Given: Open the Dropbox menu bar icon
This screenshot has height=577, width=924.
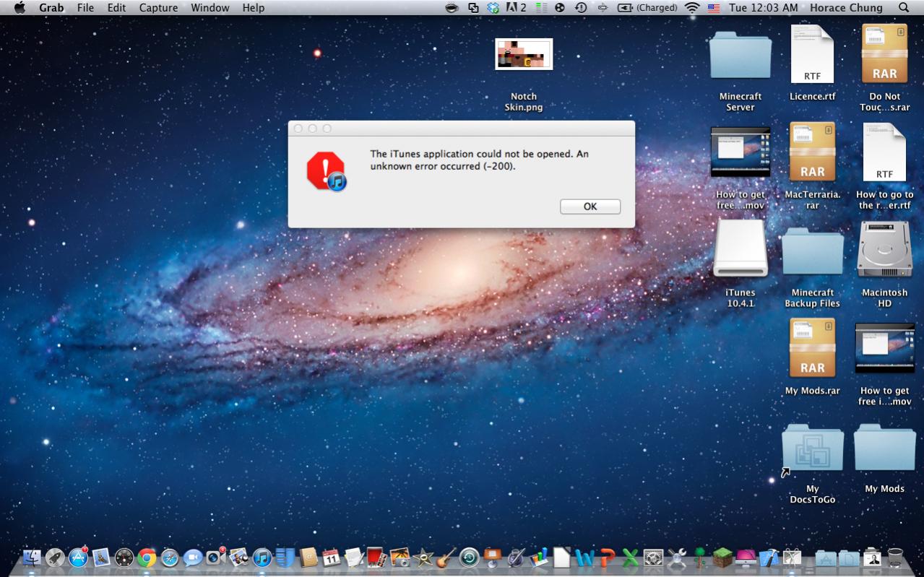Looking at the screenshot, I should (x=493, y=8).
